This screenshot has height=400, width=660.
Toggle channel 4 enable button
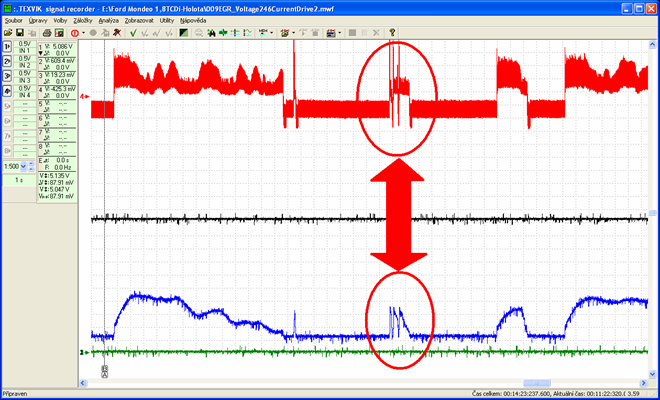[9, 92]
